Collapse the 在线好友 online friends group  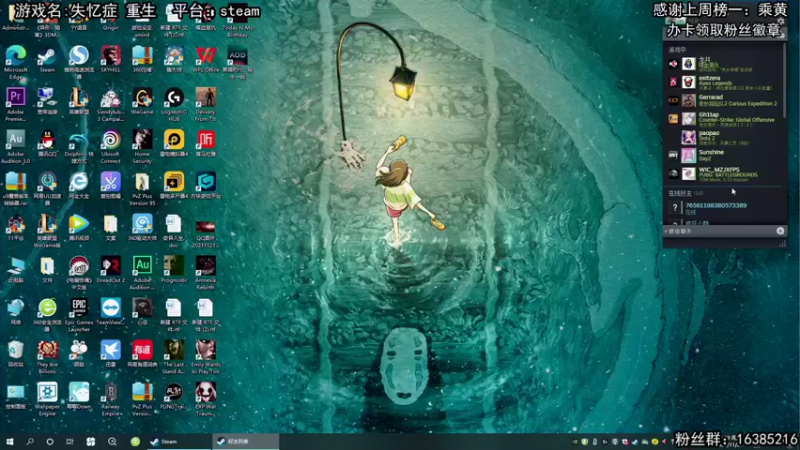(685, 193)
